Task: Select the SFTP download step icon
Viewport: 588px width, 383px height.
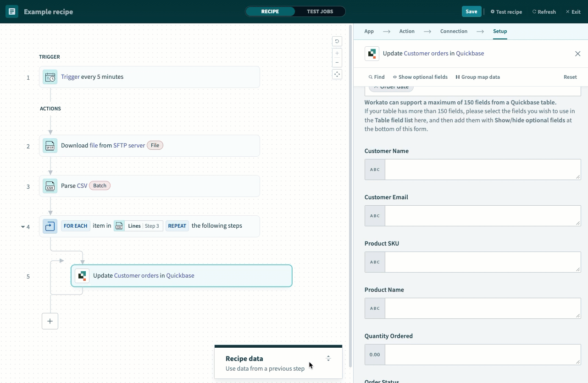Action: tap(50, 146)
